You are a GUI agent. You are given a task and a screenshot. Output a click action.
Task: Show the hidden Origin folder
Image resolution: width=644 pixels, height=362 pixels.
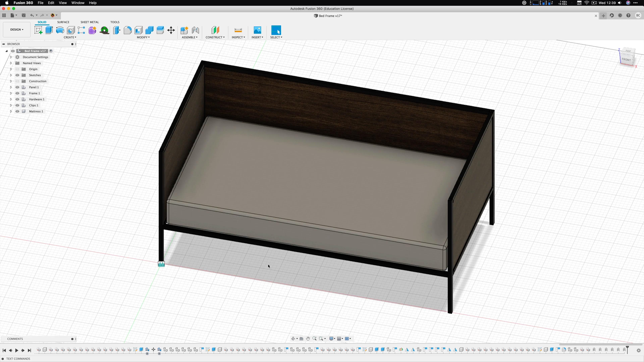[17, 69]
